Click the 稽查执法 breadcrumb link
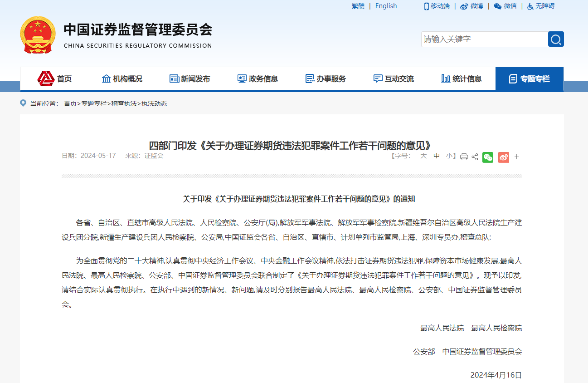The width and height of the screenshot is (588, 383). [124, 103]
